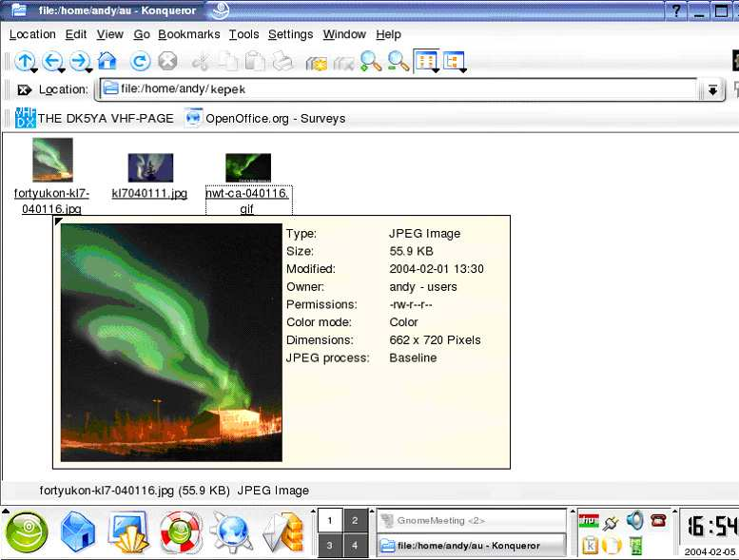Screen dimensions: 739x560
Task: Zoom in with the plus magnifier
Action: coord(371,61)
